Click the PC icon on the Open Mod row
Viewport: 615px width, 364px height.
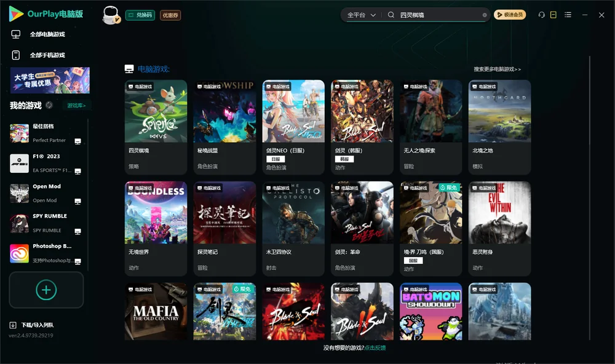coord(77,202)
